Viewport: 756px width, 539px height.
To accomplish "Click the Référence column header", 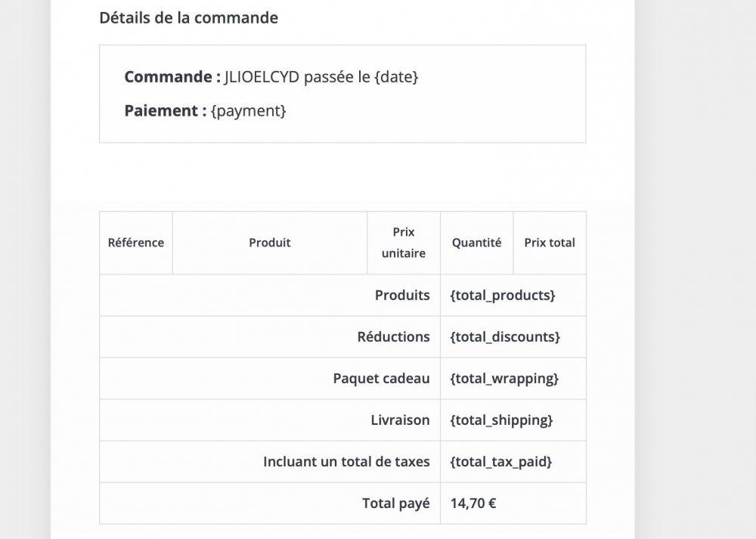I will point(136,243).
